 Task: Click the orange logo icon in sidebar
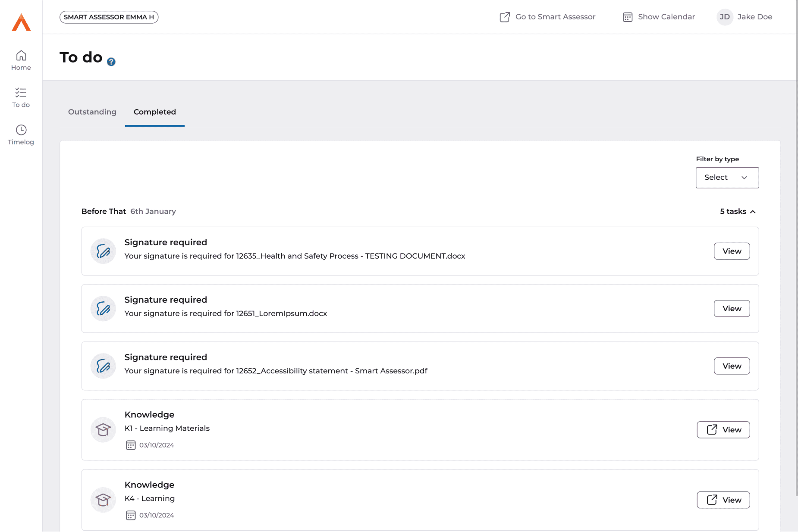[x=21, y=22]
